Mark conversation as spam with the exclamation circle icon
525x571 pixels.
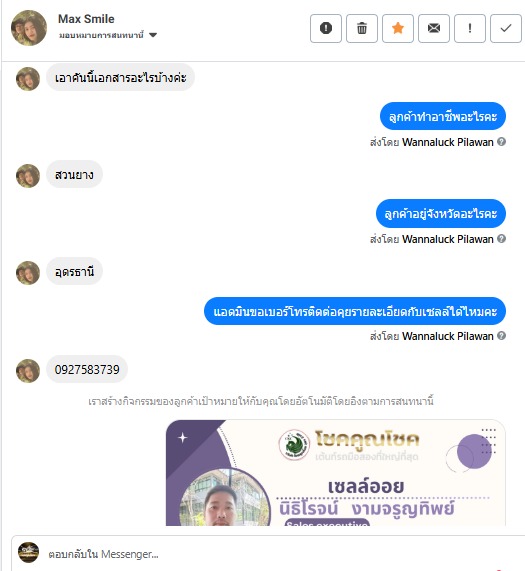tap(325, 28)
